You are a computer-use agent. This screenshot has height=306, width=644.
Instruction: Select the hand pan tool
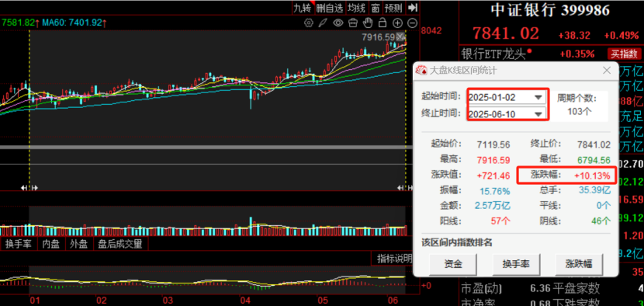tap(368, 23)
